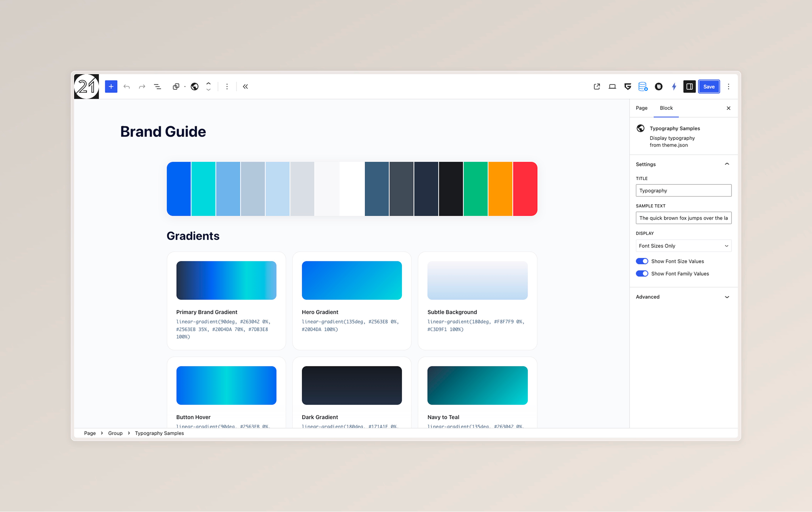812x512 pixels.
Task: Switch to the Page tab
Action: pos(642,108)
